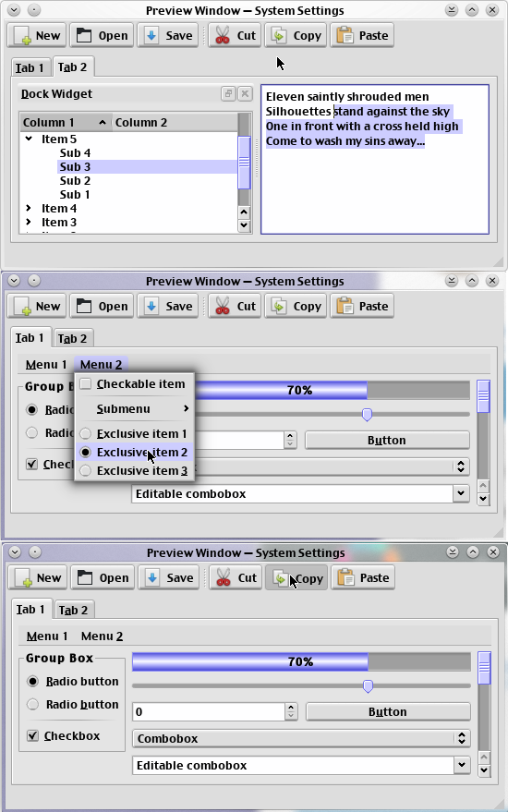The height and width of the screenshot is (812, 508).
Task: Enable the Checkable item checkbox
Action: (86, 383)
